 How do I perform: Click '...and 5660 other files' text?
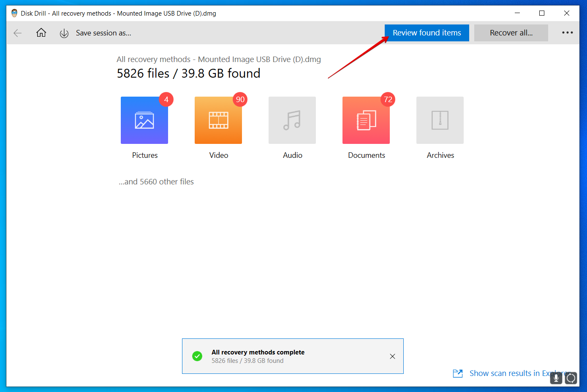(156, 182)
